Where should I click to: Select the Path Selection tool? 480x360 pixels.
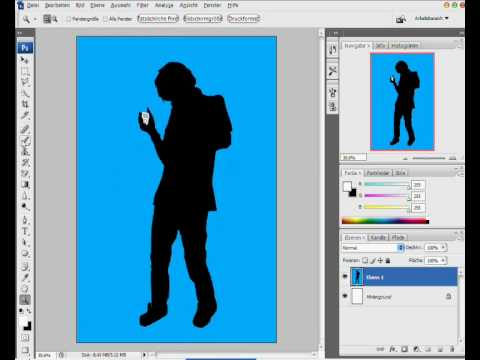(x=25, y=243)
